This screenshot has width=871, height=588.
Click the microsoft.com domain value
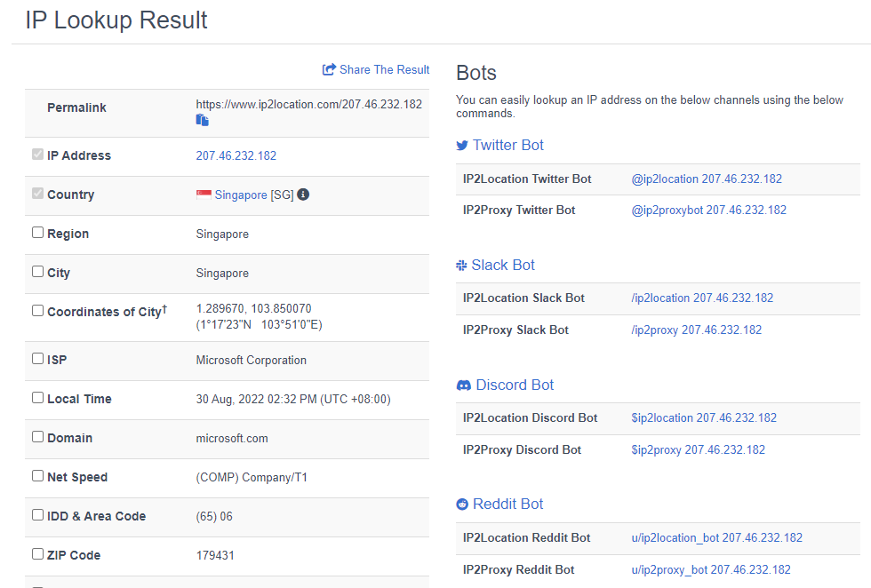coord(232,438)
